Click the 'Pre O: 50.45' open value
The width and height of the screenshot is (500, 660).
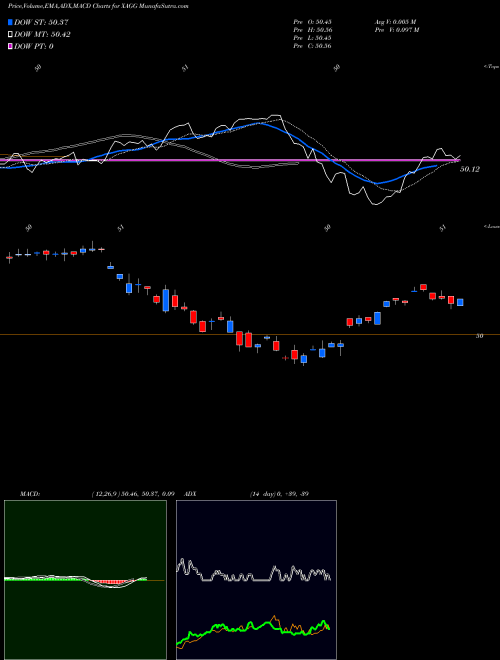click(x=312, y=21)
